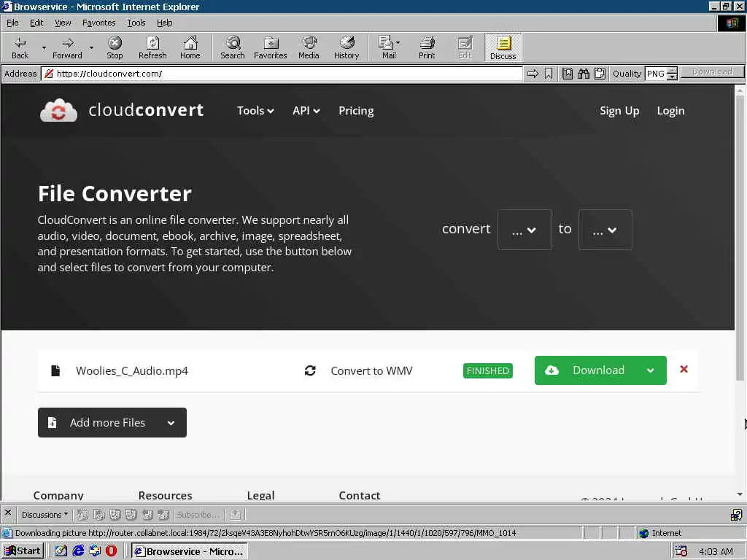Open the Discussions dropdown menu
Screen dimensions: 747x560
[44, 514]
